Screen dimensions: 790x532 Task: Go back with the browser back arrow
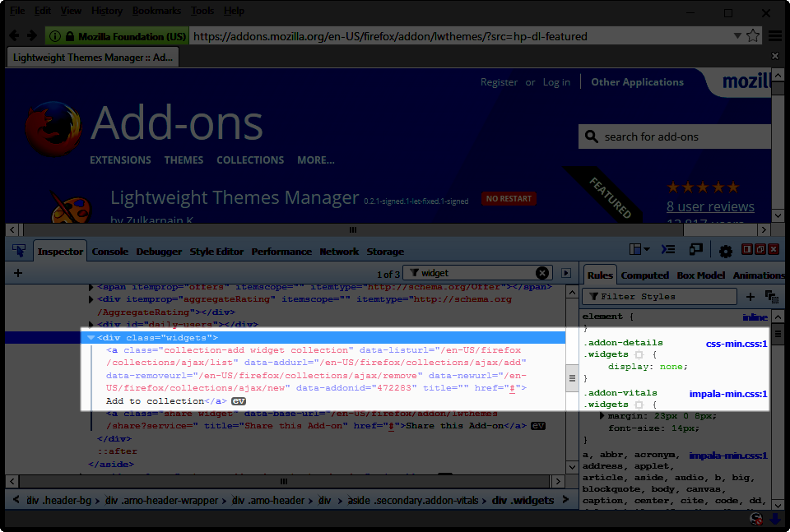pos(14,35)
